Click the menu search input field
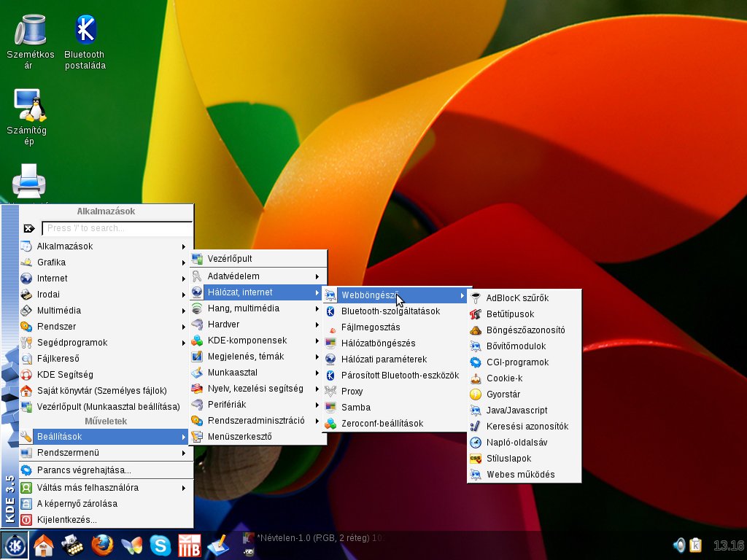The height and width of the screenshot is (560, 747). click(116, 228)
